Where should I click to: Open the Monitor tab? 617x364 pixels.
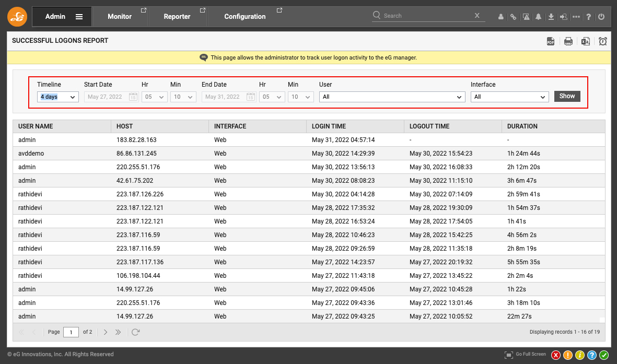[120, 17]
